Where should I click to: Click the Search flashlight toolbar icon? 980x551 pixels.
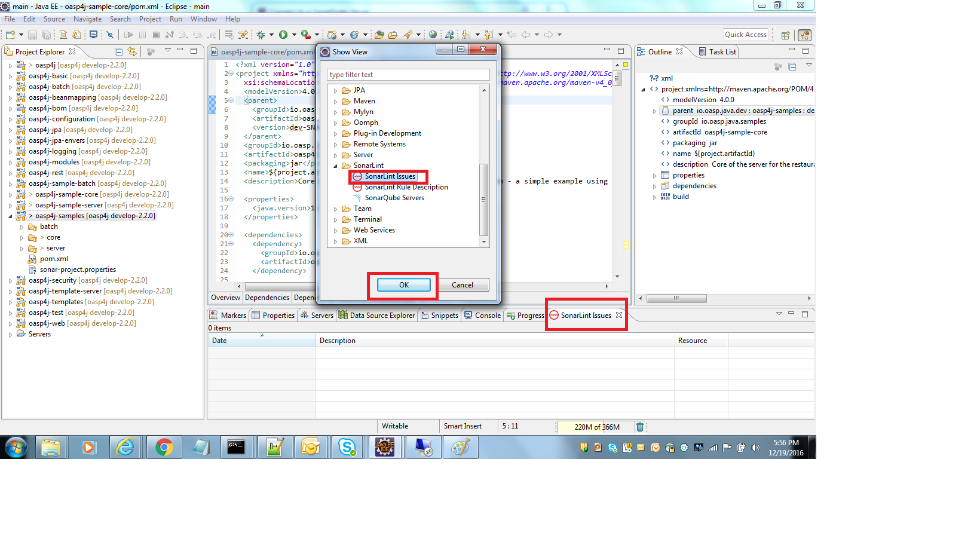(408, 35)
